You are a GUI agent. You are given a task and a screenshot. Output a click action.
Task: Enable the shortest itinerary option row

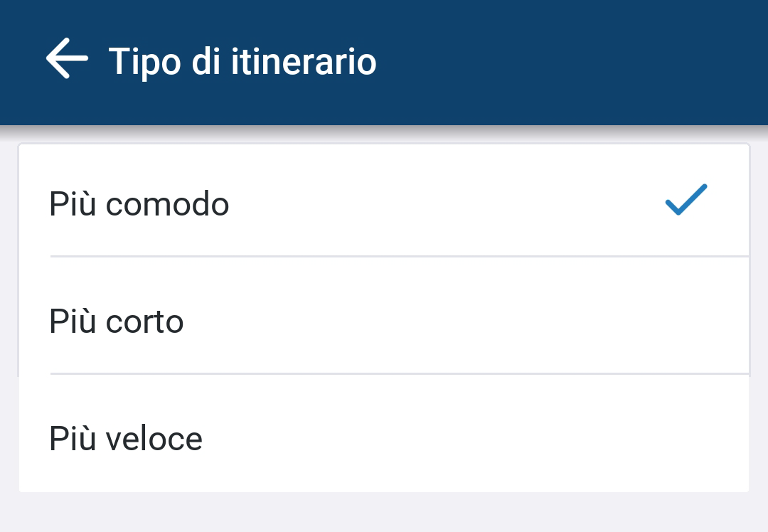click(384, 321)
